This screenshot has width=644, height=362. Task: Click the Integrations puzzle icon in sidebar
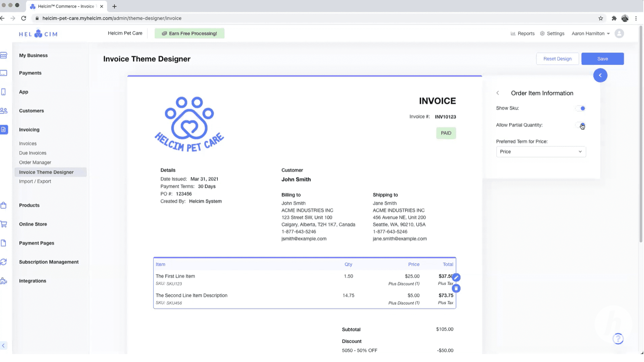pyautogui.click(x=4, y=281)
